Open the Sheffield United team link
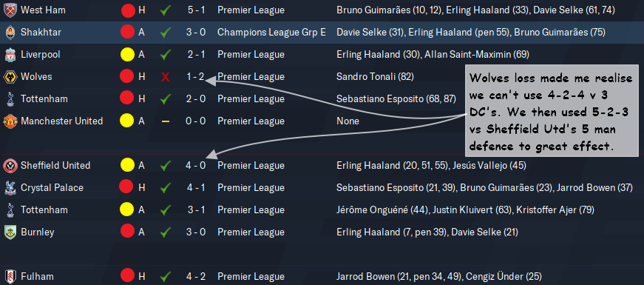644x285 pixels. coord(55,165)
